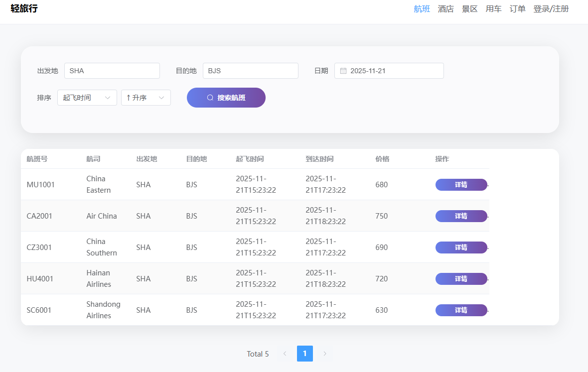
Task: Open the 订单 page
Action: [517, 9]
